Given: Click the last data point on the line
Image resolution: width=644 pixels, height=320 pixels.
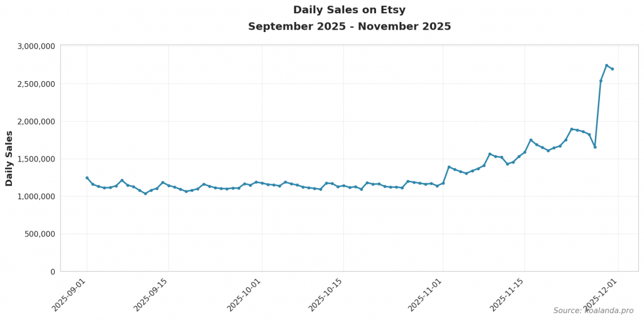Looking at the screenshot, I should coord(613,69).
